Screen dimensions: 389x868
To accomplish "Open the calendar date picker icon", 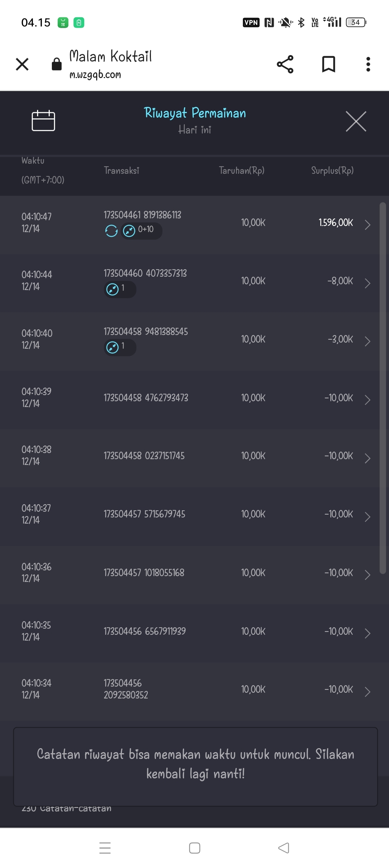I will click(43, 121).
